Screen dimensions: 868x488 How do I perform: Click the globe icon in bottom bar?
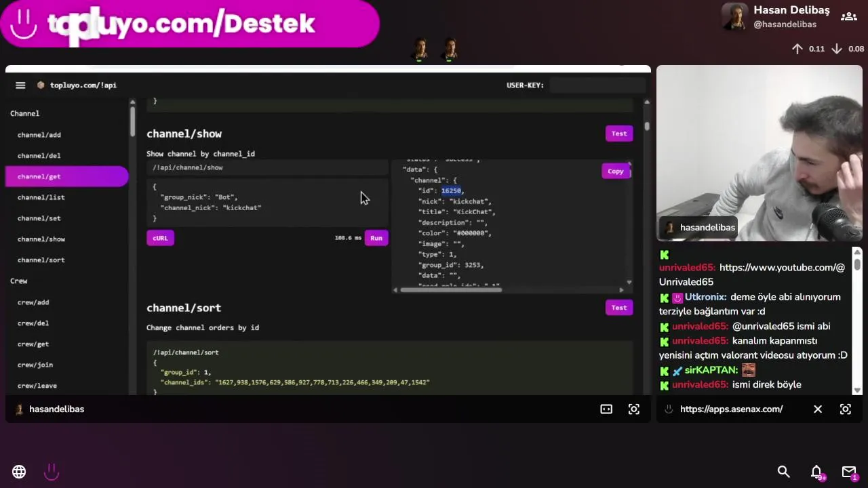[19, 472]
